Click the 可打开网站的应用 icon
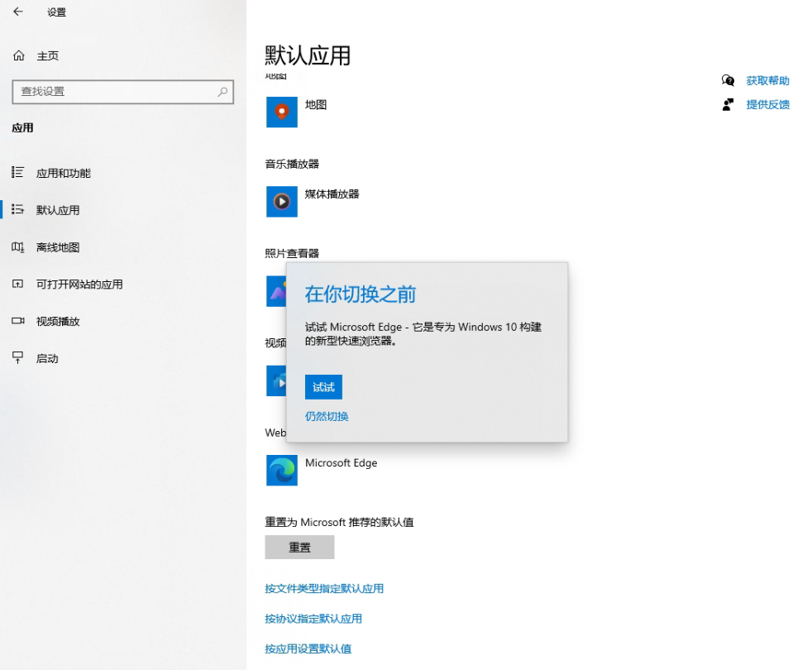This screenshot has height=670, width=812. (x=17, y=284)
